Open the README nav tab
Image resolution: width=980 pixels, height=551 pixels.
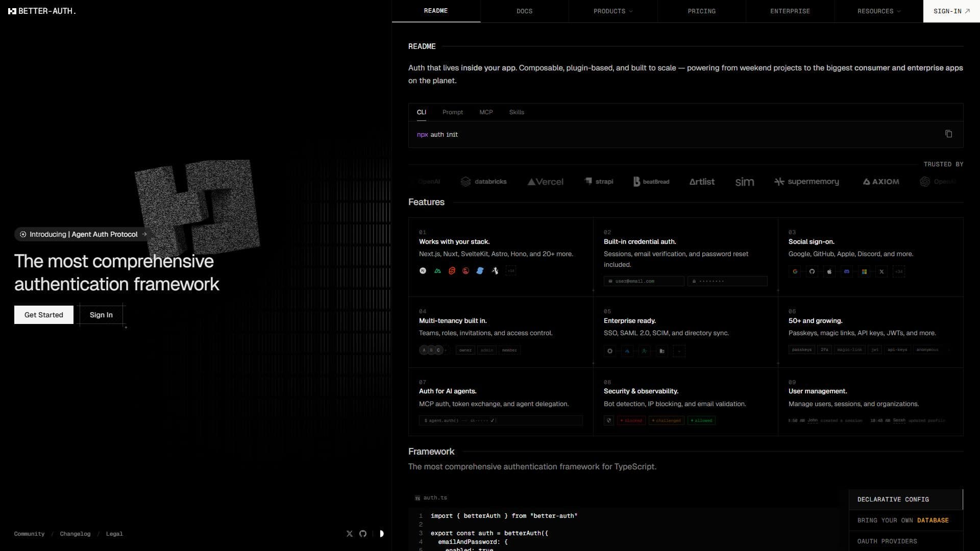click(x=436, y=11)
